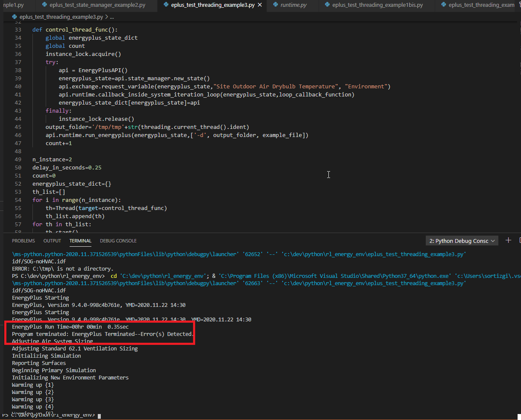Image resolution: width=521 pixels, height=420 pixels.
Task: Add a new terminal with the plus icon
Action: point(508,241)
